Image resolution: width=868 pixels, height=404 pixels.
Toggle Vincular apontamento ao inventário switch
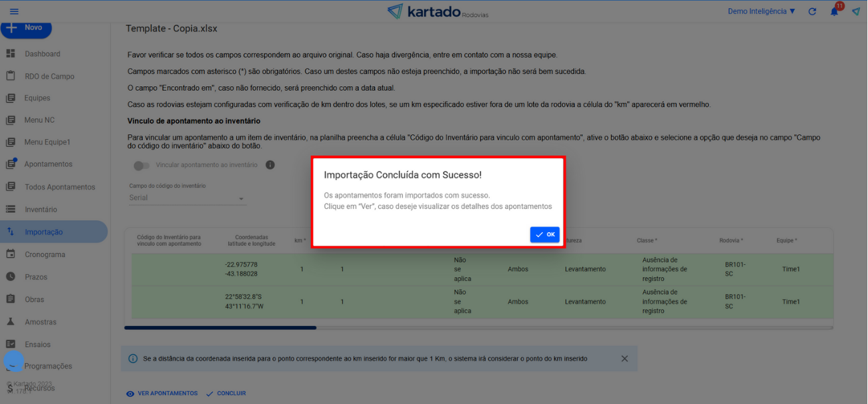141,165
